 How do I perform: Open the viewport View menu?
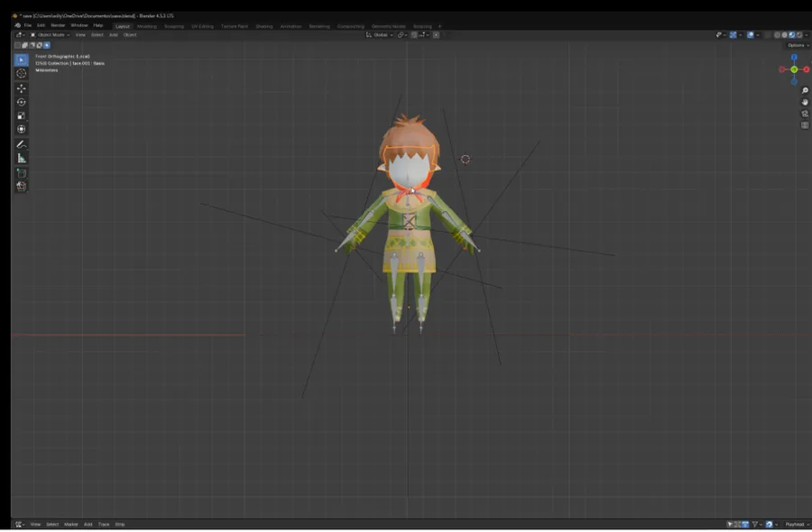tap(80, 35)
